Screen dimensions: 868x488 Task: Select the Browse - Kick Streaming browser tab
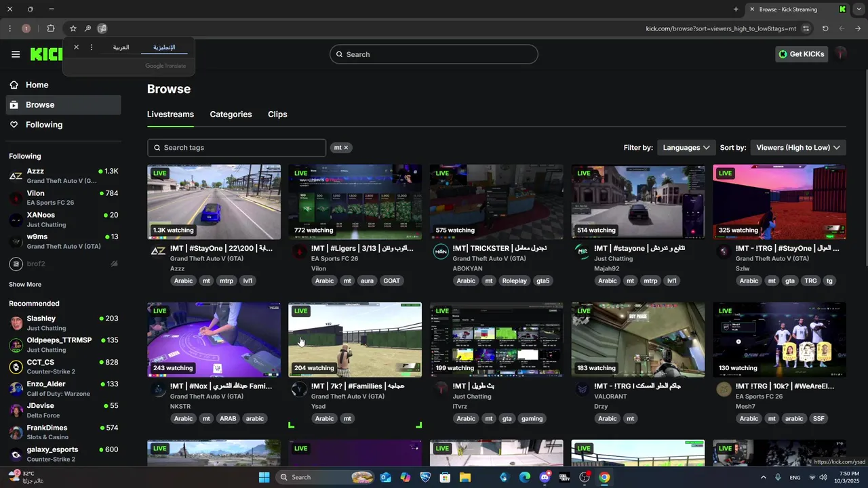point(797,9)
